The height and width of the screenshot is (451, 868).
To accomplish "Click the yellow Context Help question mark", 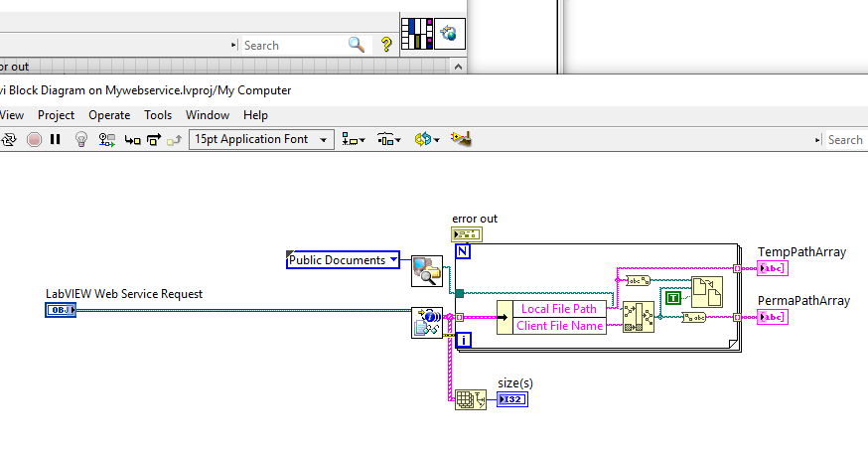I will tap(386, 46).
